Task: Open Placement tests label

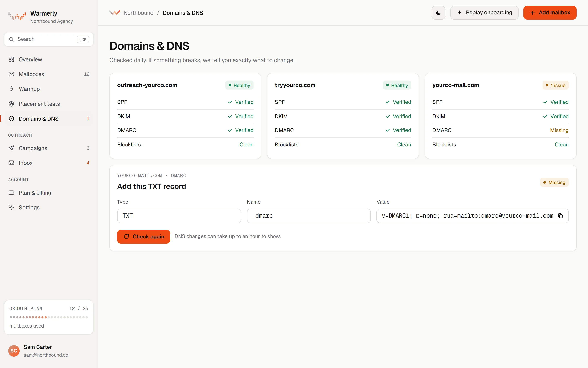Action: pyautogui.click(x=39, y=104)
